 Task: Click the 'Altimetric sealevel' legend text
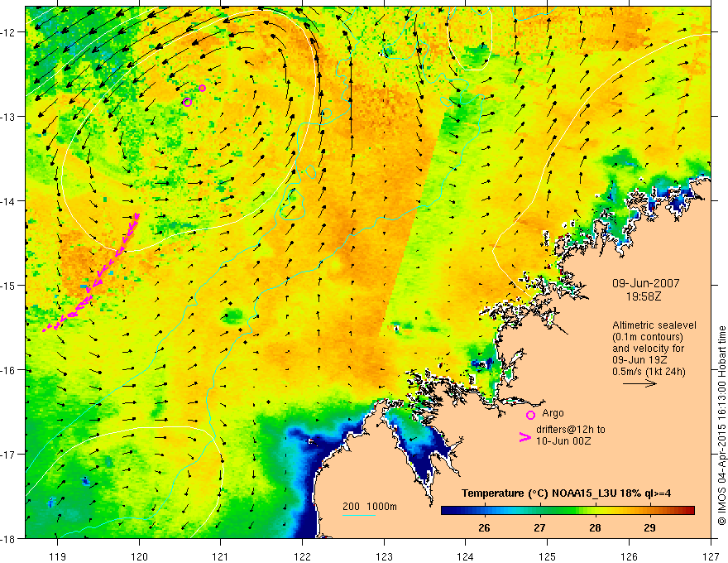tap(654, 325)
